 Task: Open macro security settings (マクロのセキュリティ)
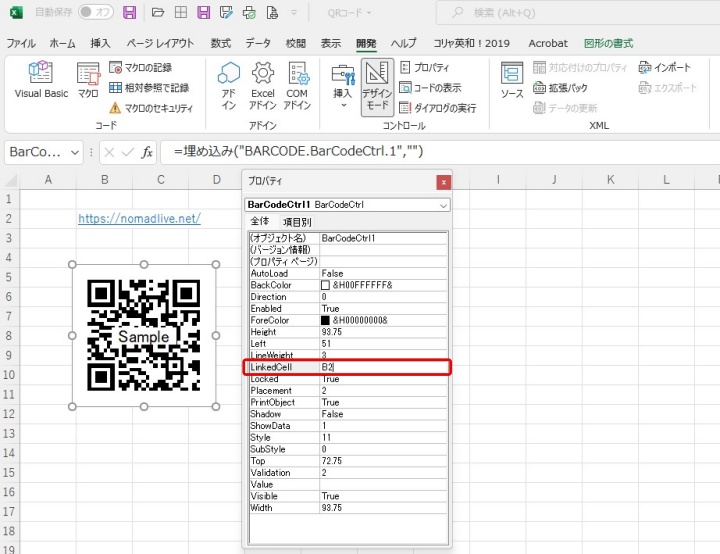tap(151, 108)
